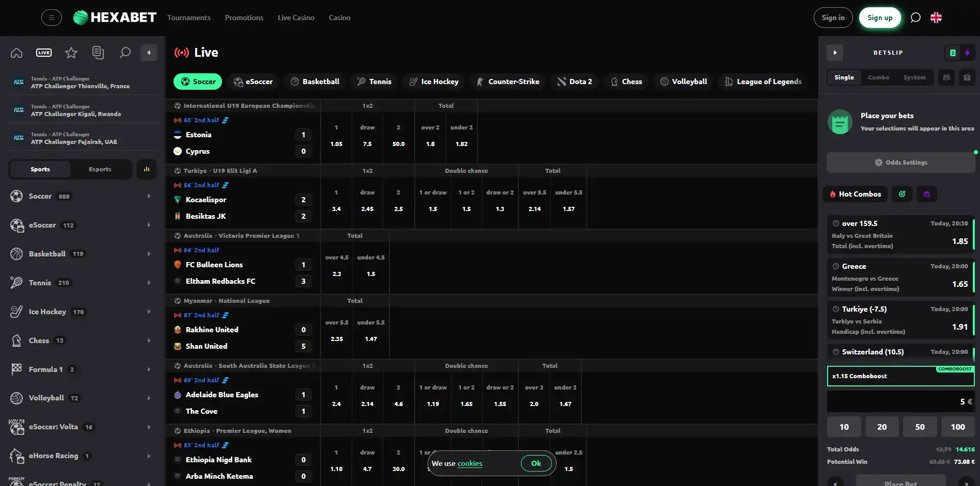Click the purple lightning quick bet icon

click(967, 53)
